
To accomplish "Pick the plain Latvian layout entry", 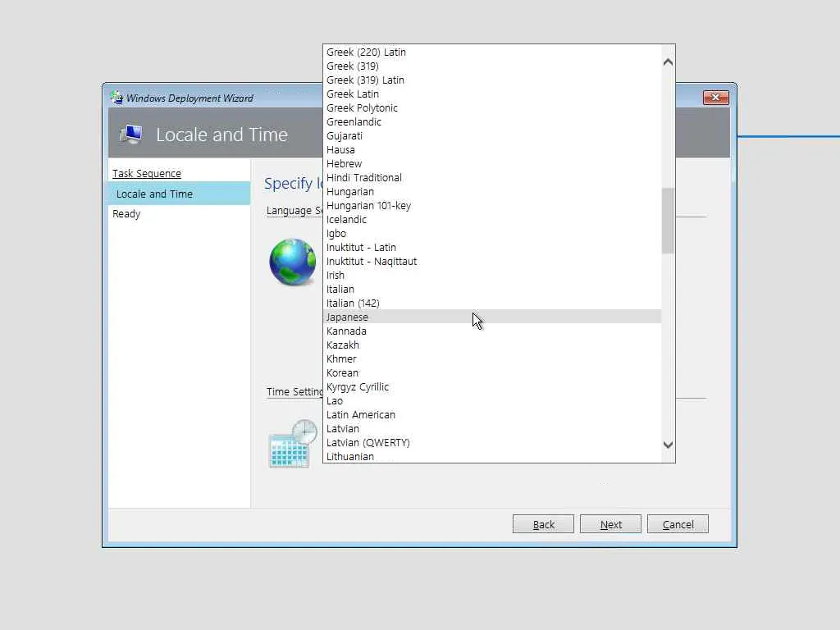I will click(492, 428).
